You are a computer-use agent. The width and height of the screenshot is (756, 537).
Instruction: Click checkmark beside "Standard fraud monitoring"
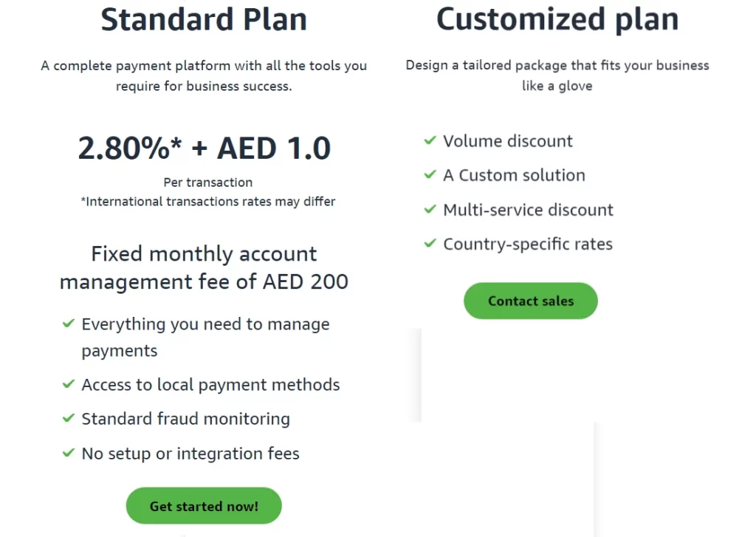coord(69,418)
